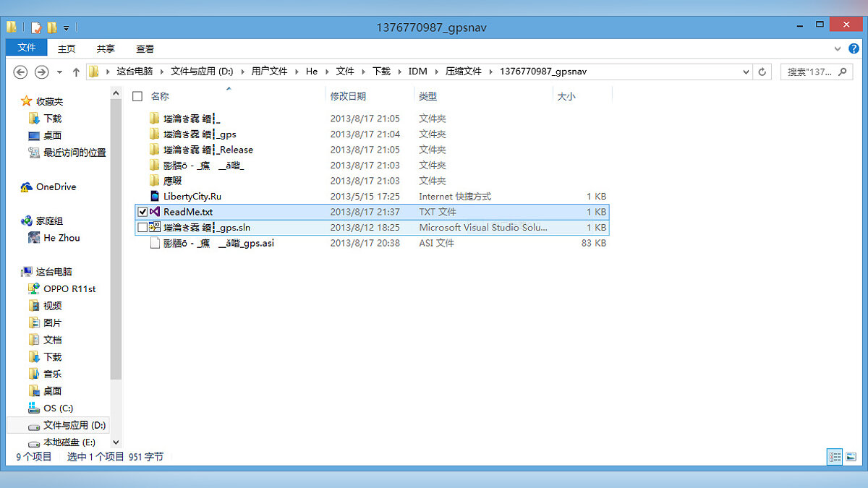Screen dimensions: 868x488
Task: Click the up-directory arrow button
Action: [x=76, y=72]
